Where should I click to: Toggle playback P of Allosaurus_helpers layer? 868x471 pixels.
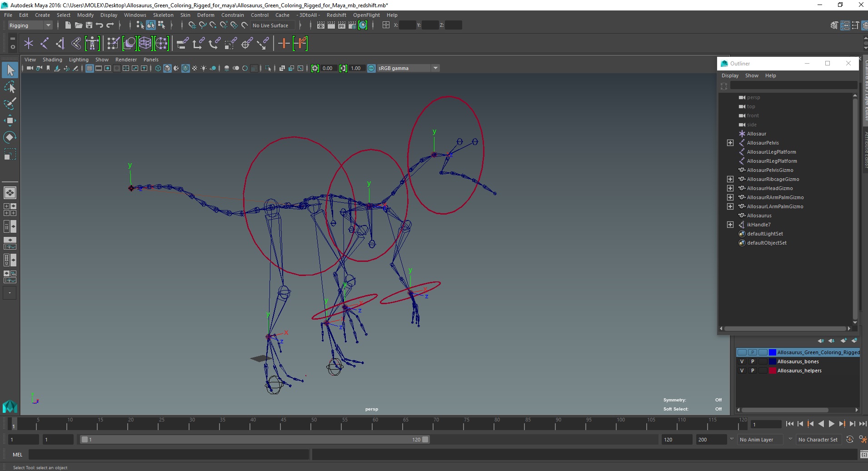(x=753, y=371)
